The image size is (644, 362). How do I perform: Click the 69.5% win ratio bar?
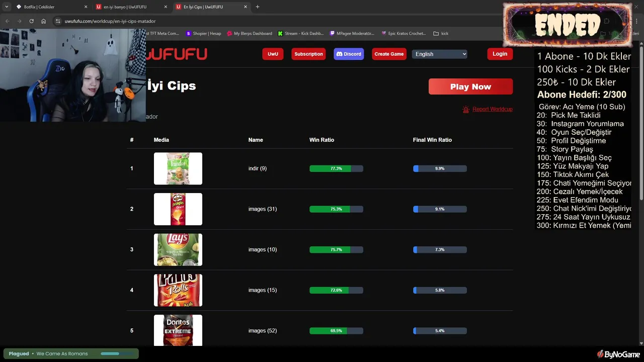tap(336, 331)
